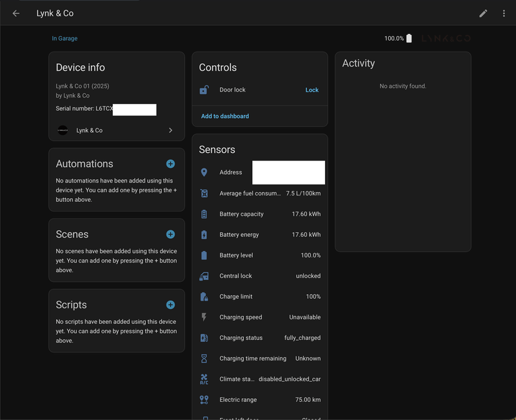Image resolution: width=516 pixels, height=420 pixels.
Task: Add a new automation with plus icon
Action: [x=170, y=164]
